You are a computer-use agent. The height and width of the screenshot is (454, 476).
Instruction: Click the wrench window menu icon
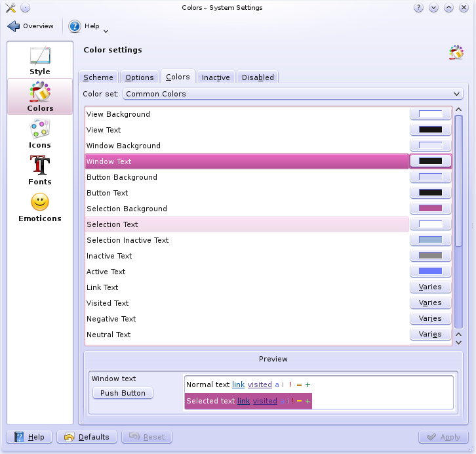(10, 8)
